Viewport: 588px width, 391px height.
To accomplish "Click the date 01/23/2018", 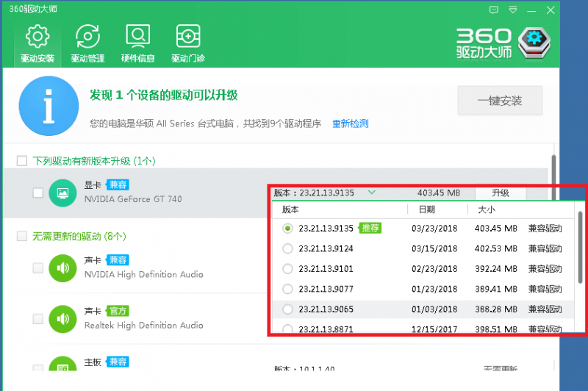I will pyautogui.click(x=434, y=289).
